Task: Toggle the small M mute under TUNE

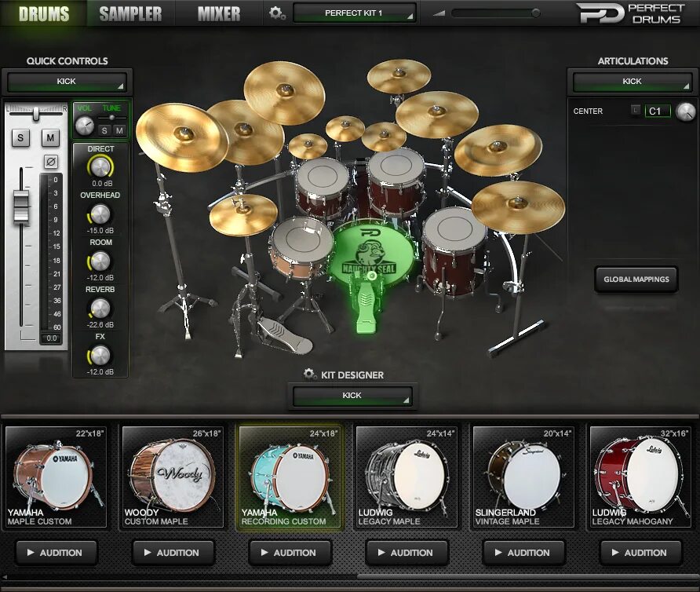Action: 119,130
